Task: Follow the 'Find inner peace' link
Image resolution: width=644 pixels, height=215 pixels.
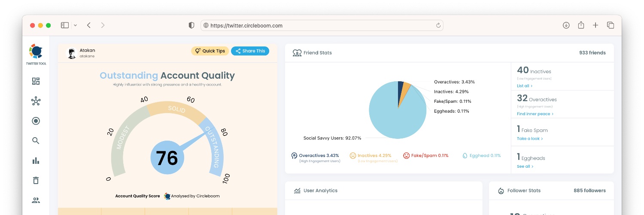Action: tap(535, 114)
